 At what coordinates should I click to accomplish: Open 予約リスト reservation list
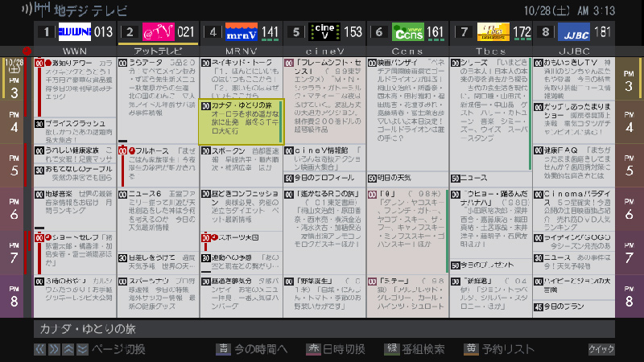(508, 349)
